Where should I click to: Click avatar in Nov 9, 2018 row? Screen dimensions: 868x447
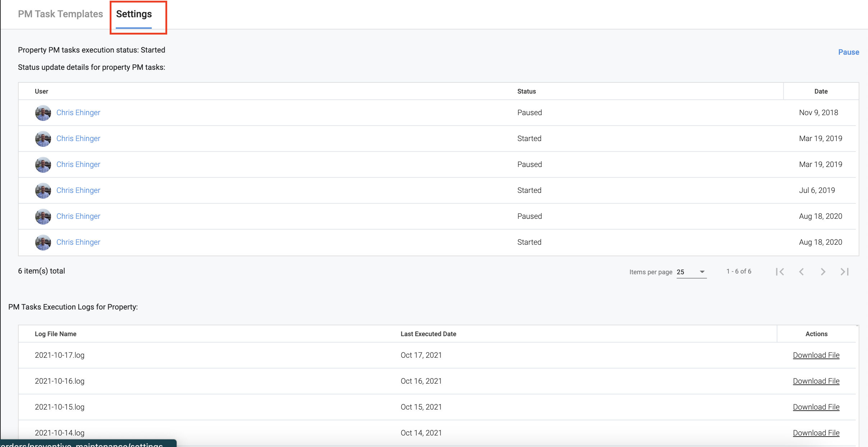pyautogui.click(x=43, y=113)
